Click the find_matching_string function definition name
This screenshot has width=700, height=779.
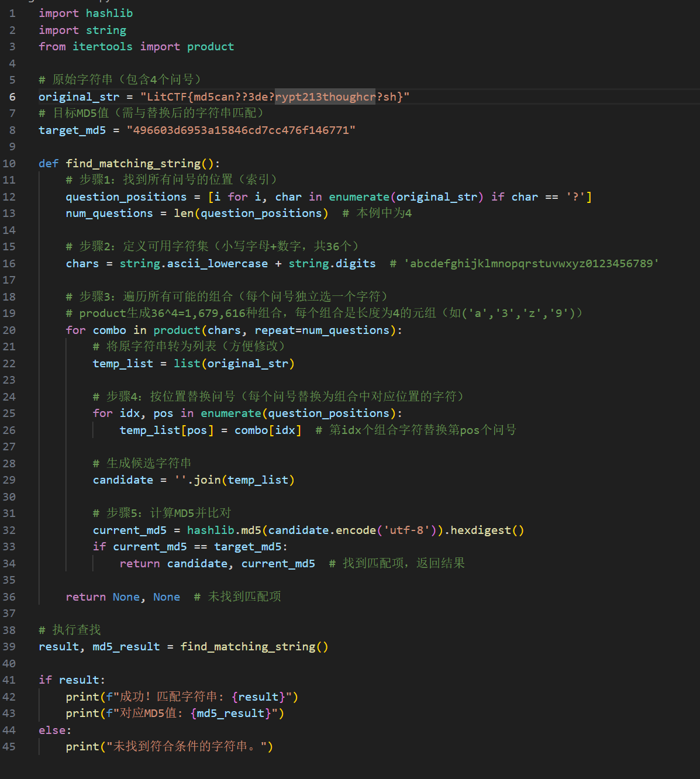[133, 164]
